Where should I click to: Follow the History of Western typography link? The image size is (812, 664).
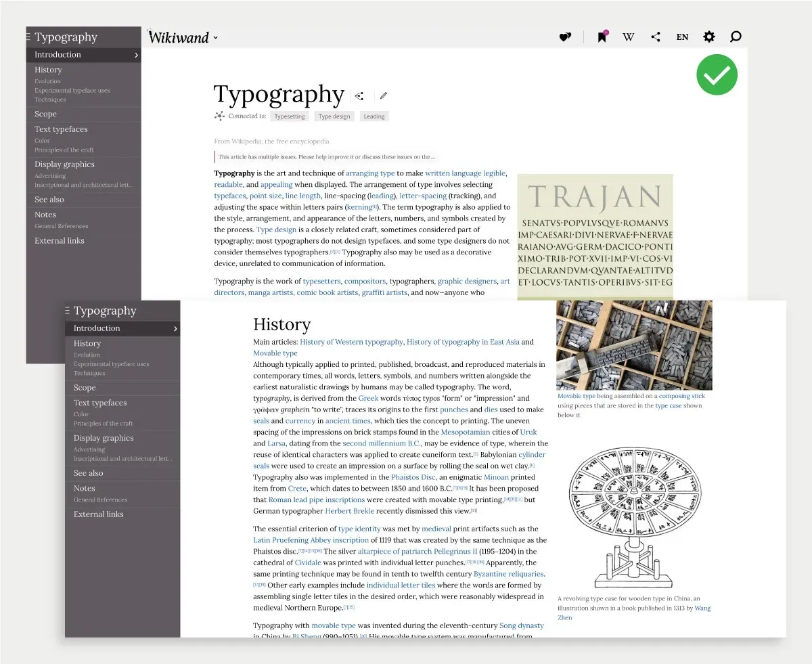(x=352, y=342)
